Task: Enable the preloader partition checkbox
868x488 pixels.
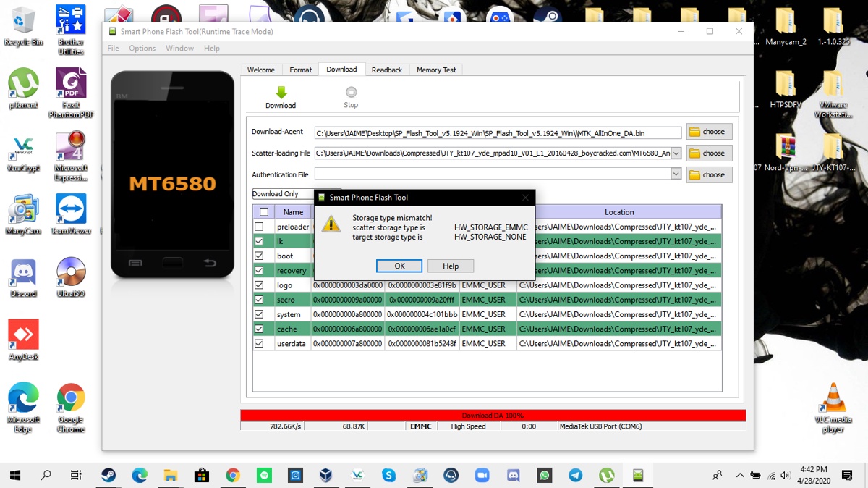Action: point(259,227)
